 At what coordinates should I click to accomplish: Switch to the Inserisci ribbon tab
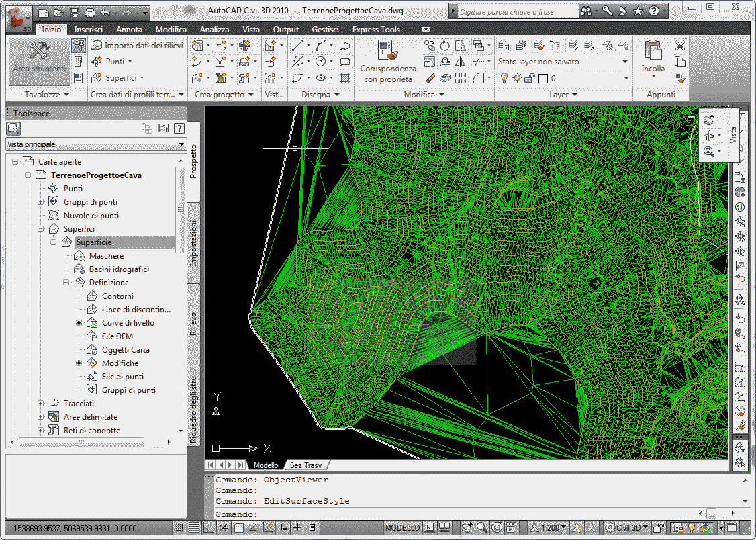coord(89,30)
